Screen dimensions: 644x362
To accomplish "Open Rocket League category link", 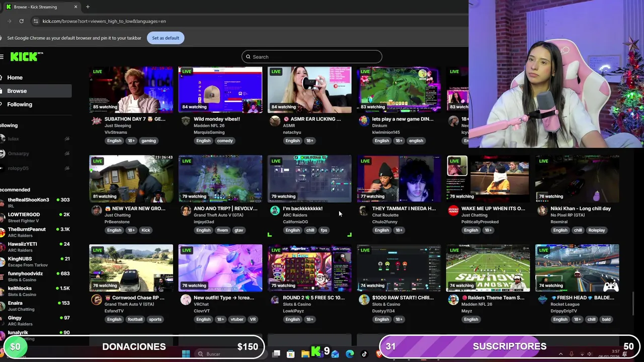I will (x=565, y=304).
